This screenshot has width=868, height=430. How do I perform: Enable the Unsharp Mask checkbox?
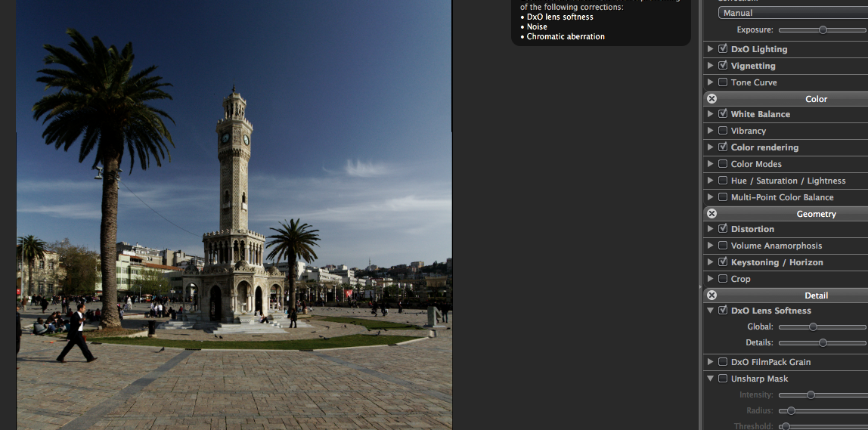coord(723,379)
